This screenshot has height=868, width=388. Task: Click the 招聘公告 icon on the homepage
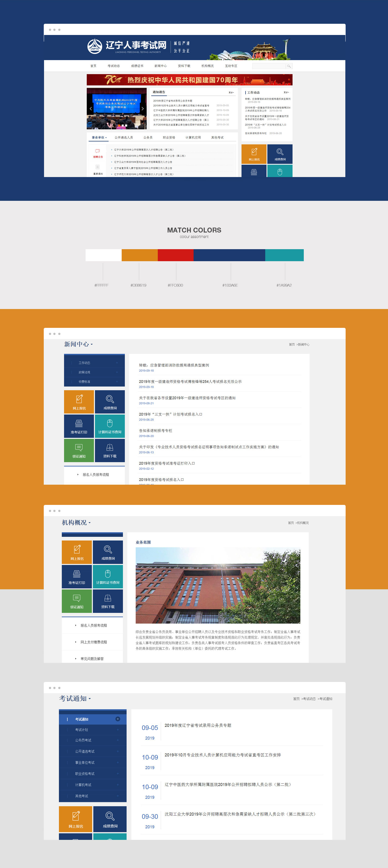click(98, 153)
